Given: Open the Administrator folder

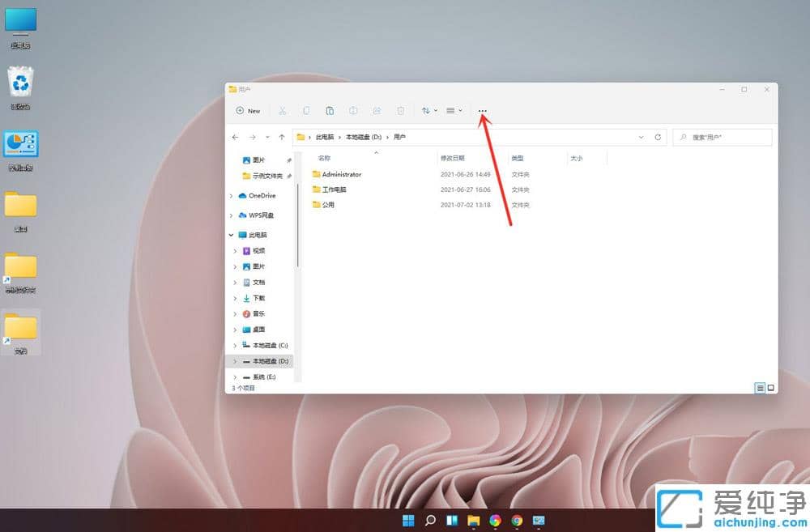Looking at the screenshot, I should (341, 174).
